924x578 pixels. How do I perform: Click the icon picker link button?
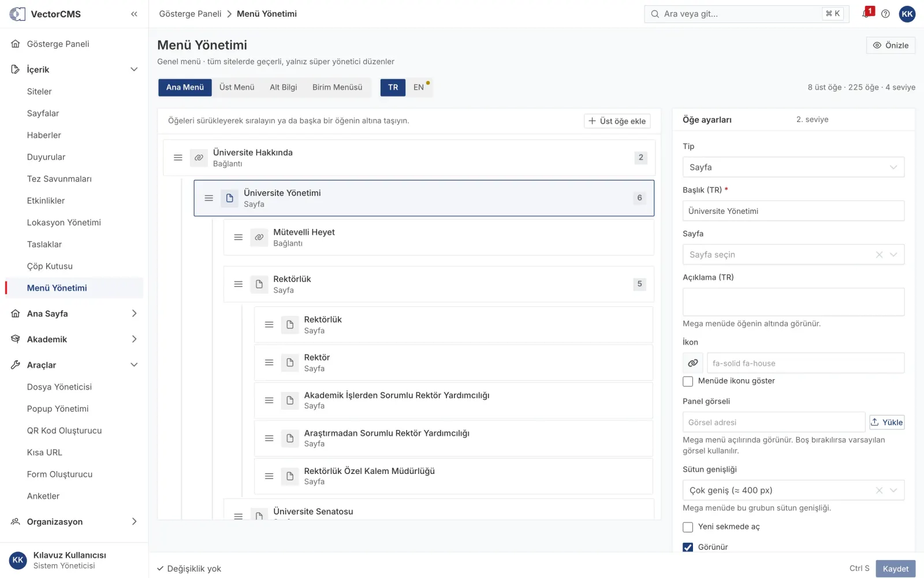(x=693, y=363)
